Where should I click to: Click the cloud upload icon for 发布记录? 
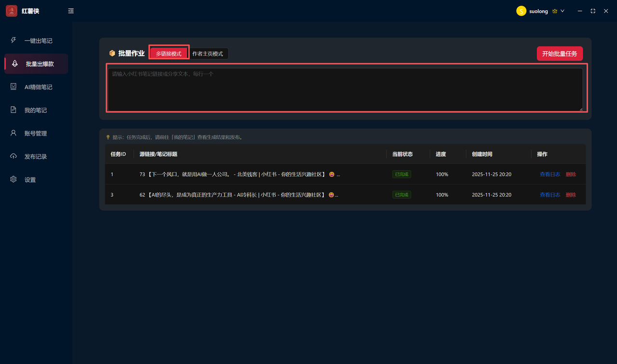[13, 156]
